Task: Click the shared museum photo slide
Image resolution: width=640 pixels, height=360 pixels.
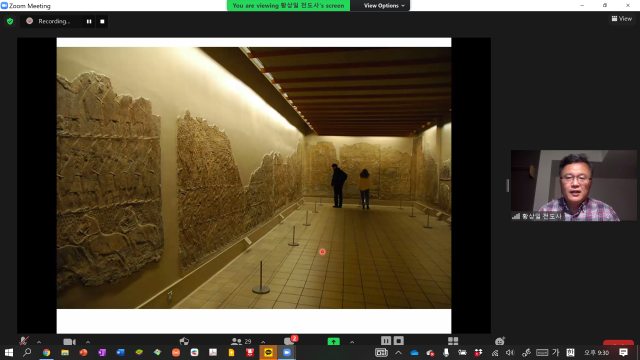Action: click(x=254, y=178)
